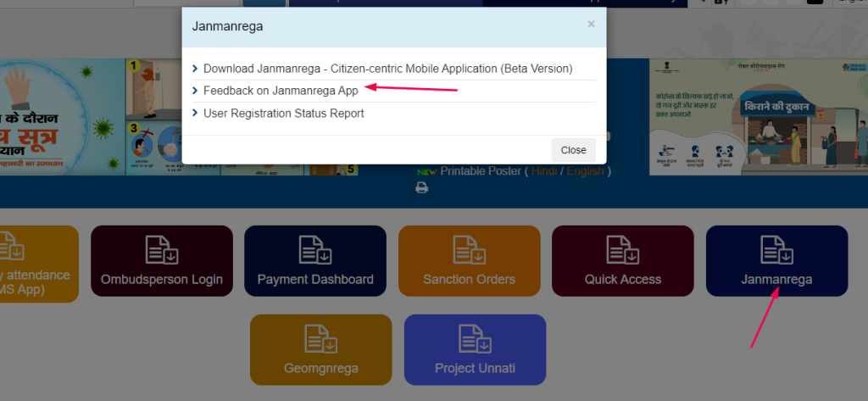The height and width of the screenshot is (401, 868).
Task: Open the Project Unnati tile
Action: (475, 349)
